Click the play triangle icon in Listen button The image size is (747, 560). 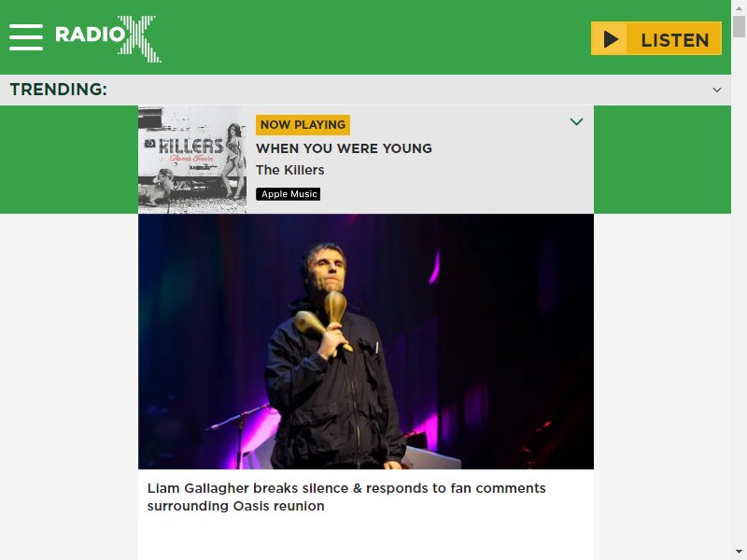pyautogui.click(x=610, y=38)
